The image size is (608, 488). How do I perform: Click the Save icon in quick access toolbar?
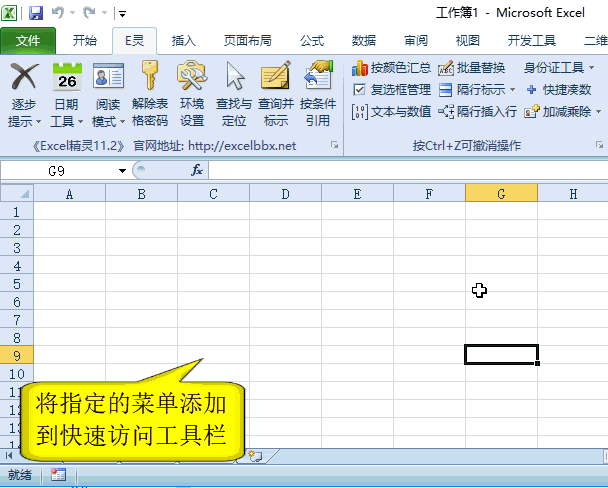36,13
